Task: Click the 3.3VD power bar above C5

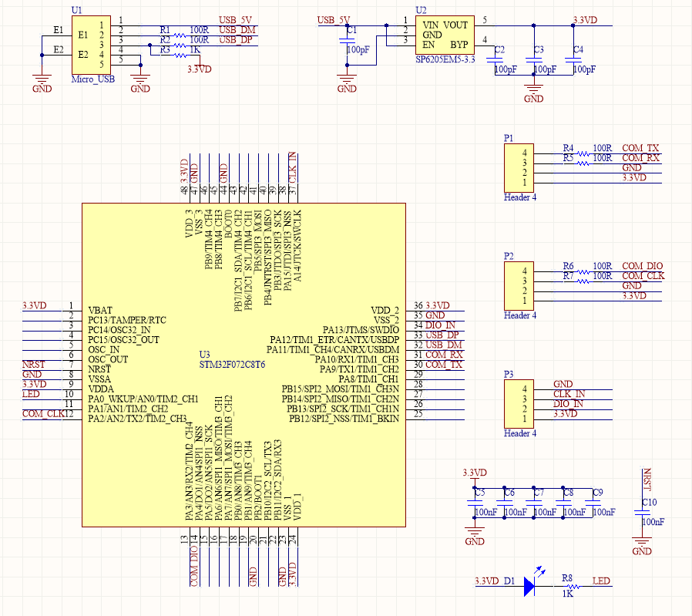Action: 475,475
